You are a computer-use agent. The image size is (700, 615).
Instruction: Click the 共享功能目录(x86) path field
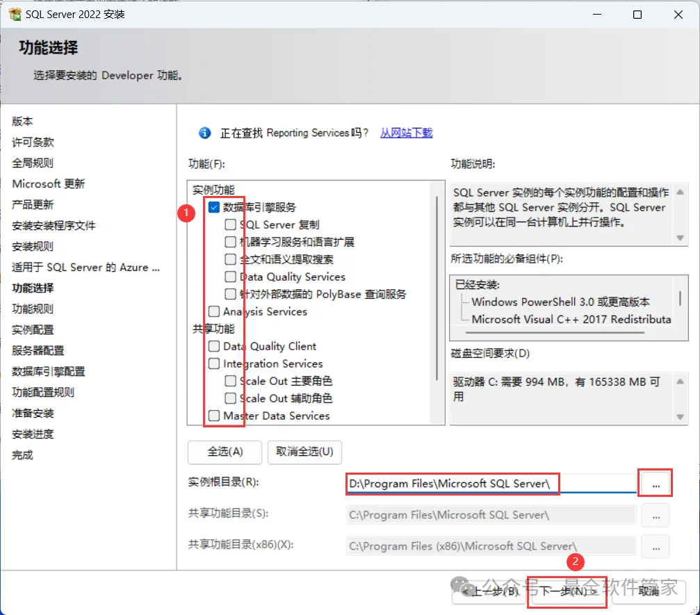tap(491, 546)
